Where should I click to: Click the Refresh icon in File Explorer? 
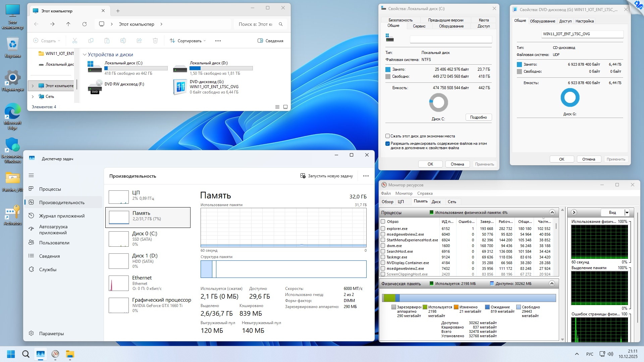(x=85, y=24)
